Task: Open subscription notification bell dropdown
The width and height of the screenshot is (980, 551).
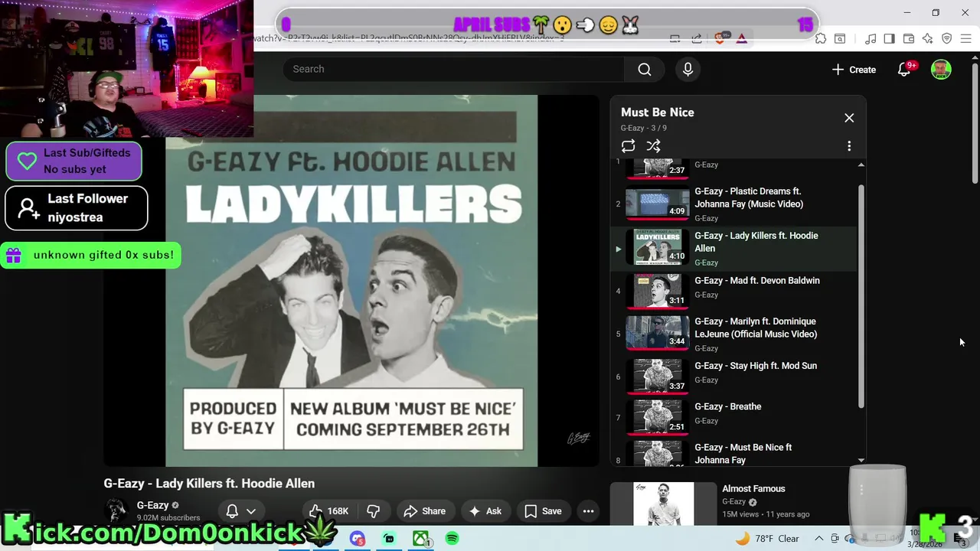Action: (x=240, y=511)
